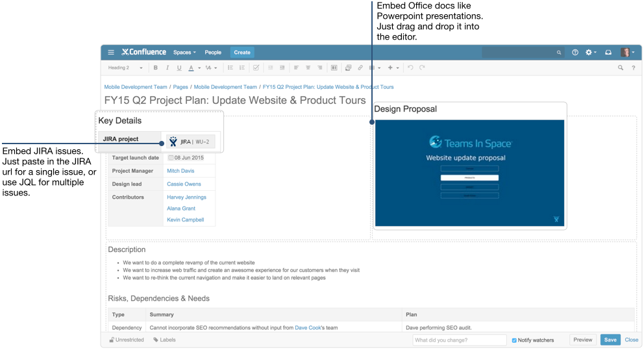Insert a task list
The width and height of the screenshot is (644, 350).
click(256, 68)
